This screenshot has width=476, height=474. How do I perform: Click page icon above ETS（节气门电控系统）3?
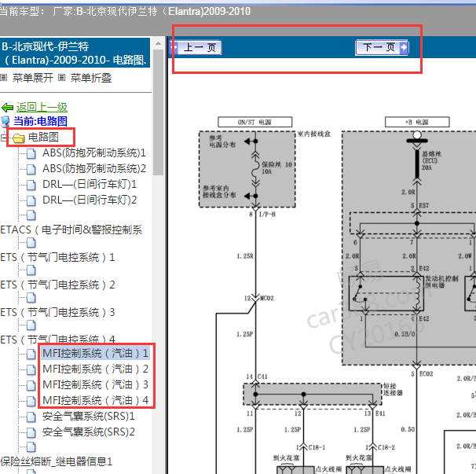point(31,298)
